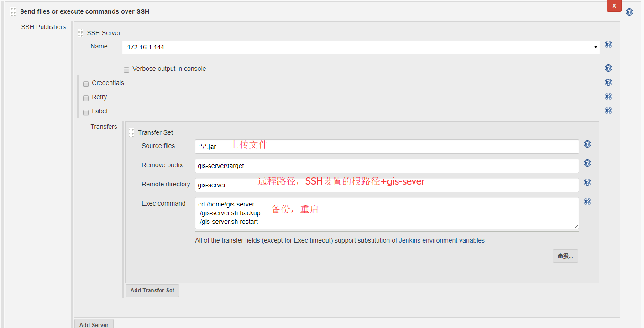Open SSH Server Name dropdown
This screenshot has height=328, width=644.
pos(361,47)
